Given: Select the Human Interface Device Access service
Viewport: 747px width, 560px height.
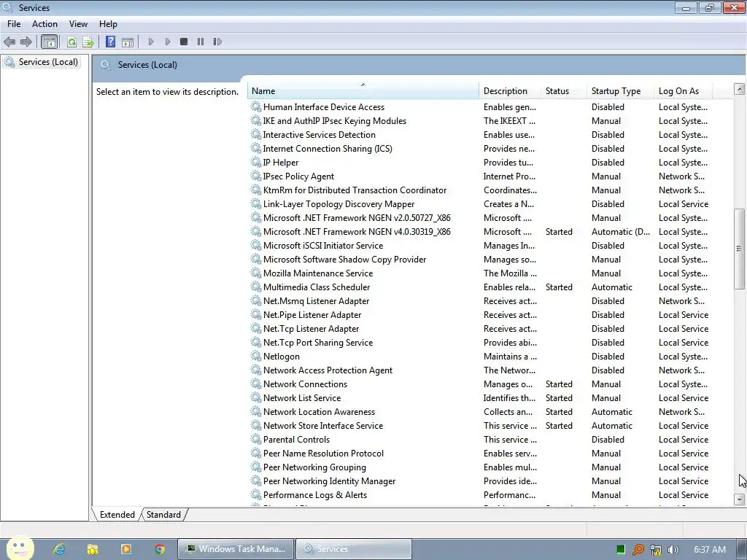Looking at the screenshot, I should (x=323, y=107).
